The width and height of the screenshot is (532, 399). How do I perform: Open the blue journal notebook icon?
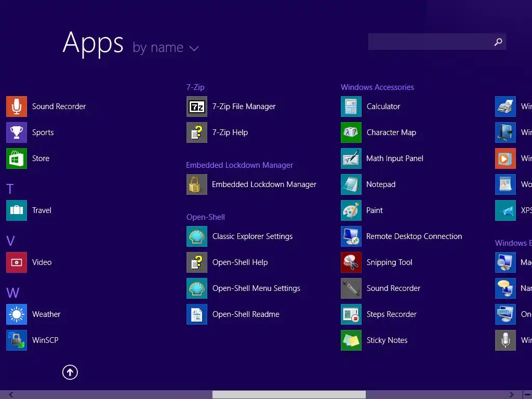[x=506, y=132]
